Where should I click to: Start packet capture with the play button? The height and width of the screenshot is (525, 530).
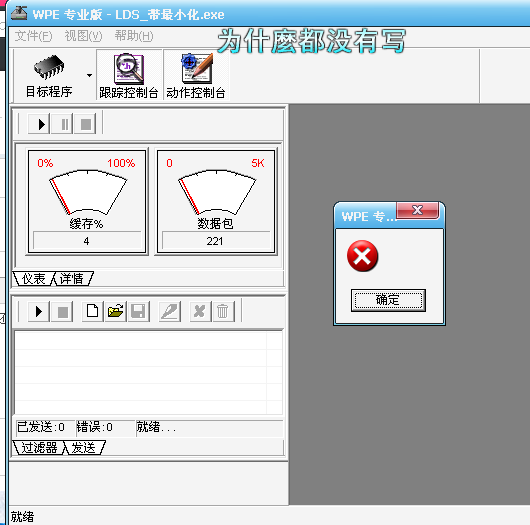[39, 124]
